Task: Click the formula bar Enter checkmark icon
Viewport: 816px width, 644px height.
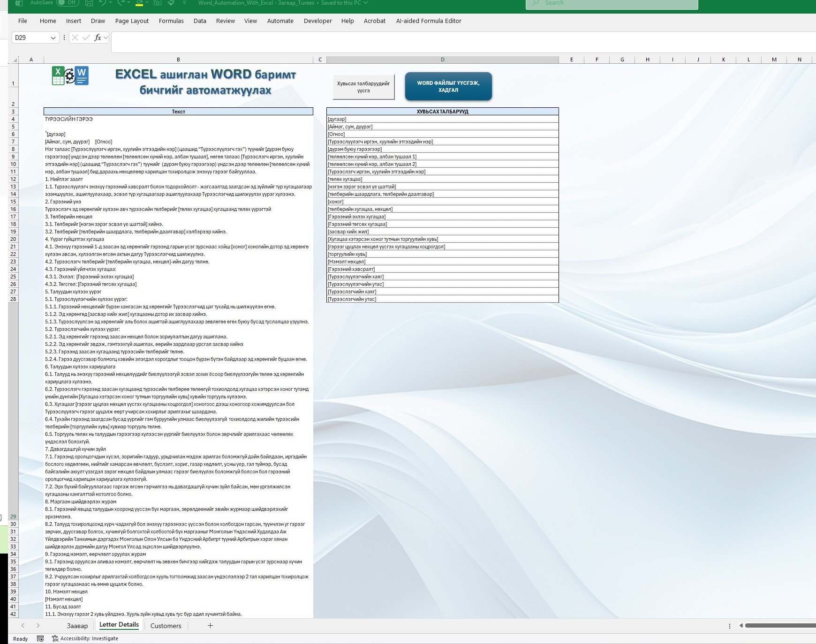Action: click(86, 37)
